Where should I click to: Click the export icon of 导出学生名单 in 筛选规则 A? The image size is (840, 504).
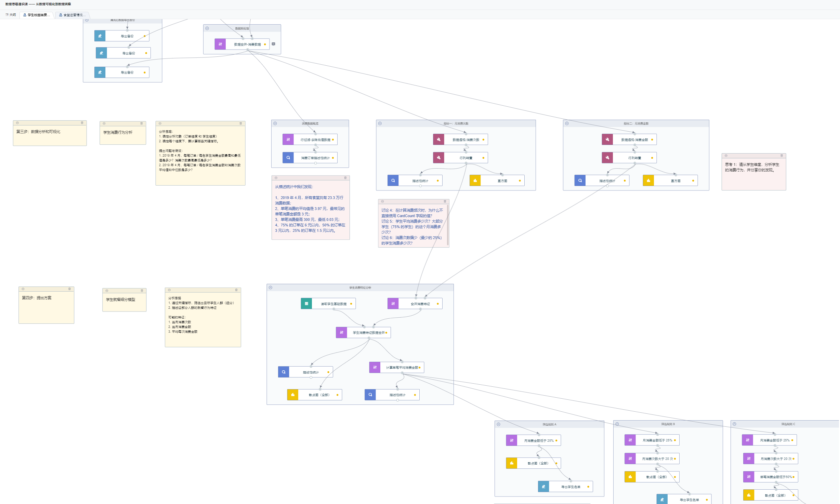543,487
